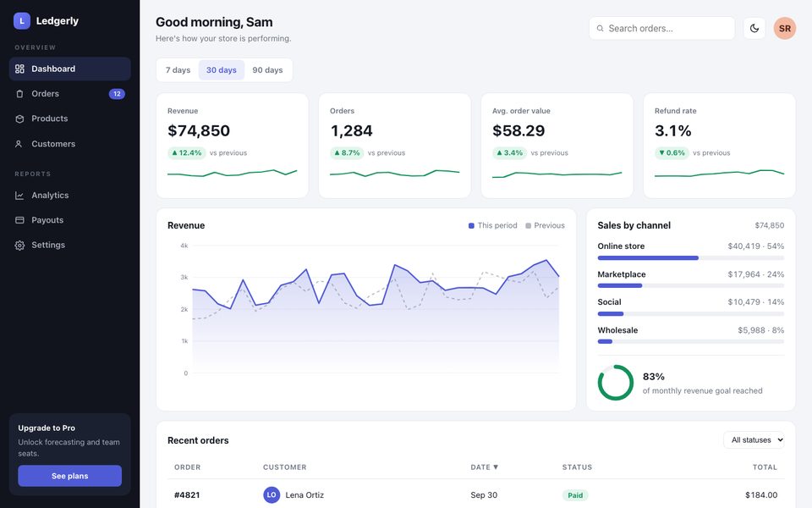Open the SR user avatar
Viewport: 812px width, 508px height.
pyautogui.click(x=785, y=29)
